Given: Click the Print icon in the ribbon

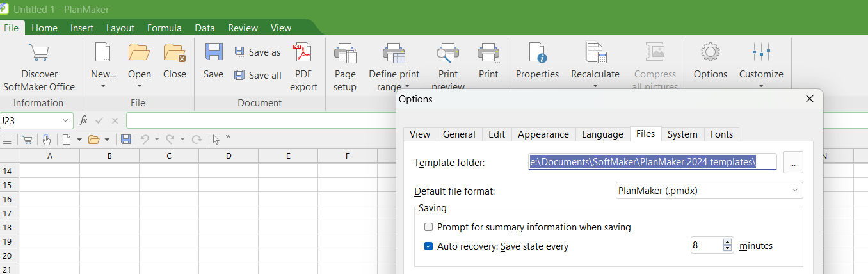Looking at the screenshot, I should [488, 52].
